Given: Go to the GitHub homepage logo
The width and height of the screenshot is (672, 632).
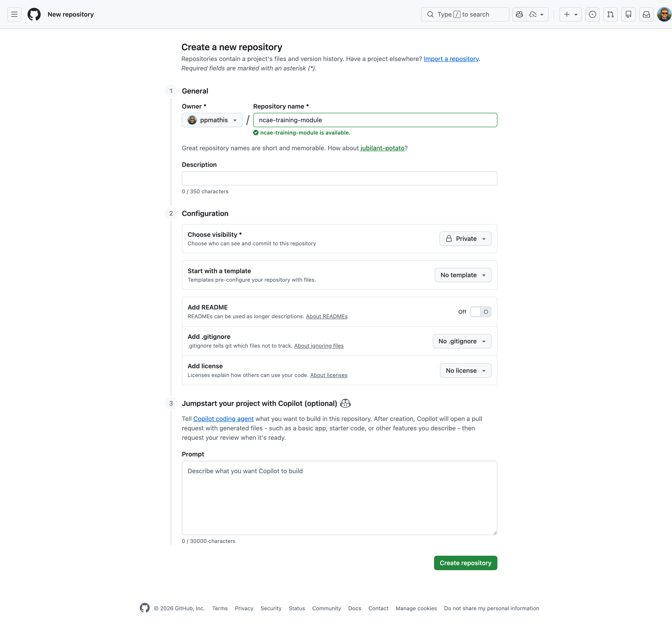Looking at the screenshot, I should click(x=34, y=14).
